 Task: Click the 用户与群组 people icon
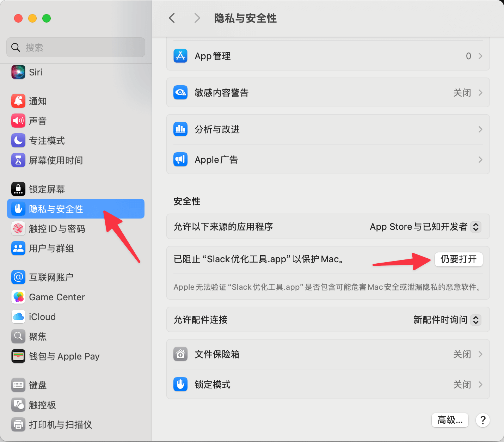coord(18,248)
